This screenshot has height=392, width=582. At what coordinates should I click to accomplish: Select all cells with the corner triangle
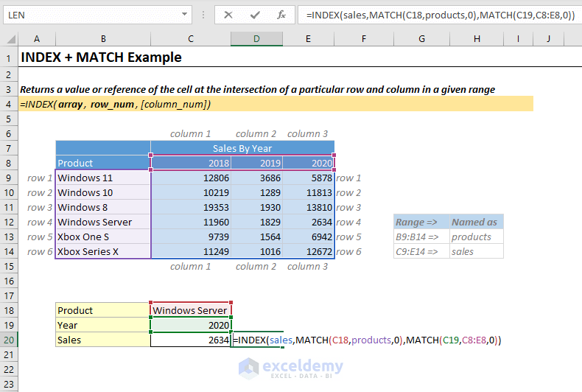point(11,39)
